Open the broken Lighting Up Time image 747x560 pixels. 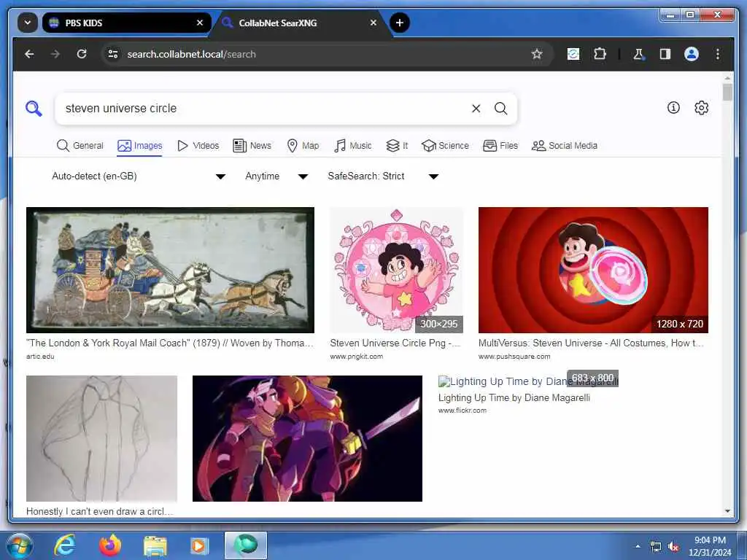[528, 381]
